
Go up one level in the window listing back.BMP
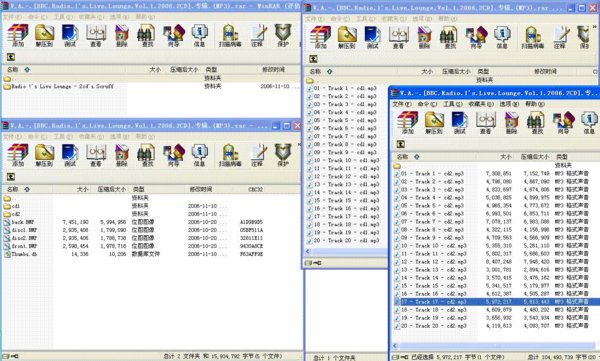click(11, 176)
